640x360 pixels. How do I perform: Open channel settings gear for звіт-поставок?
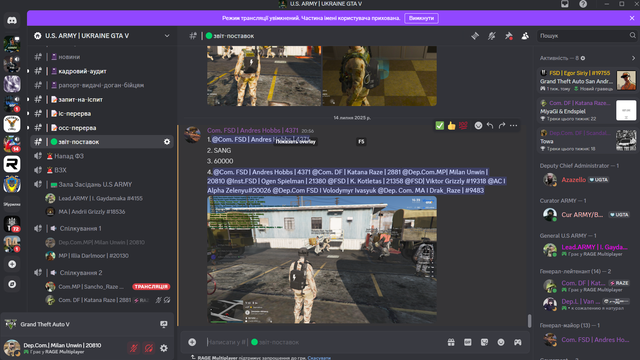167,142
